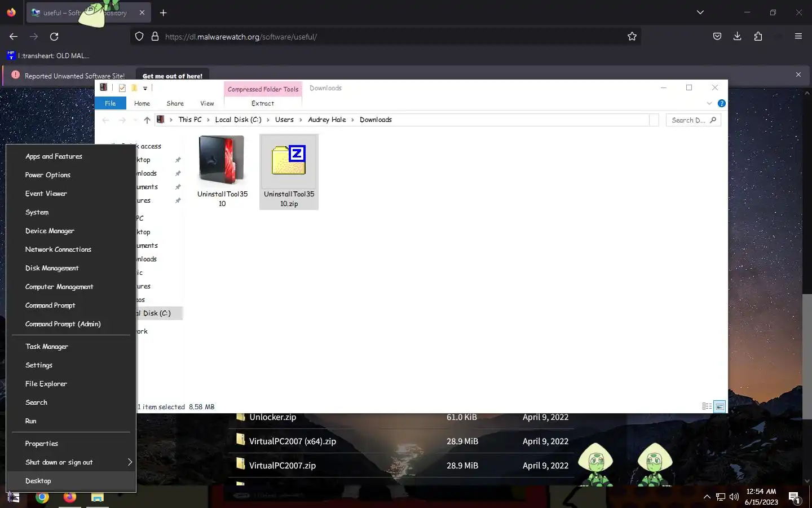This screenshot has height=508, width=812.
Task: Open the Firefox extensions puzzle icon
Action: 758,37
